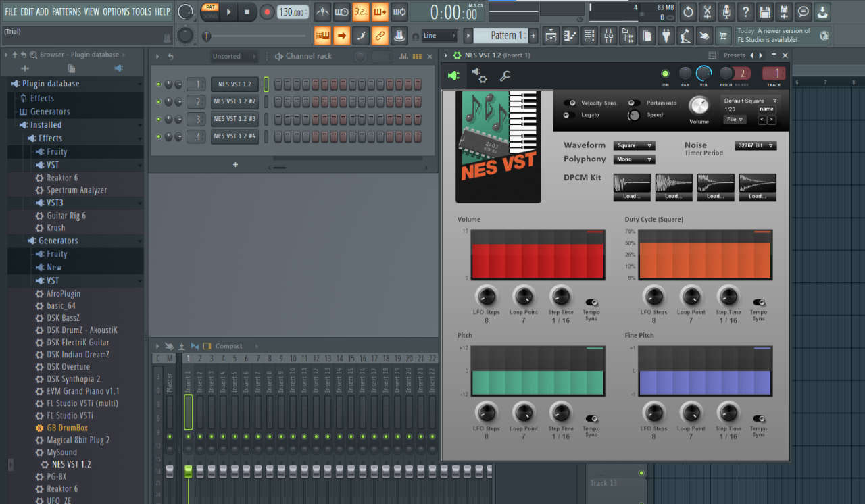Open NES VST wrapper settings gear tab
Image resolution: width=865 pixels, height=504 pixels.
click(479, 76)
